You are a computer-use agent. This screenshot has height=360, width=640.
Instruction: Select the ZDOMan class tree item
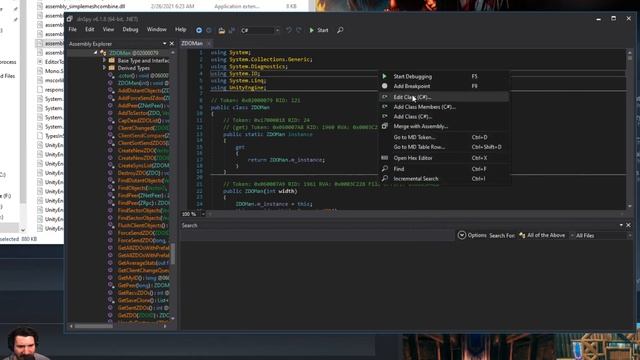133,53
